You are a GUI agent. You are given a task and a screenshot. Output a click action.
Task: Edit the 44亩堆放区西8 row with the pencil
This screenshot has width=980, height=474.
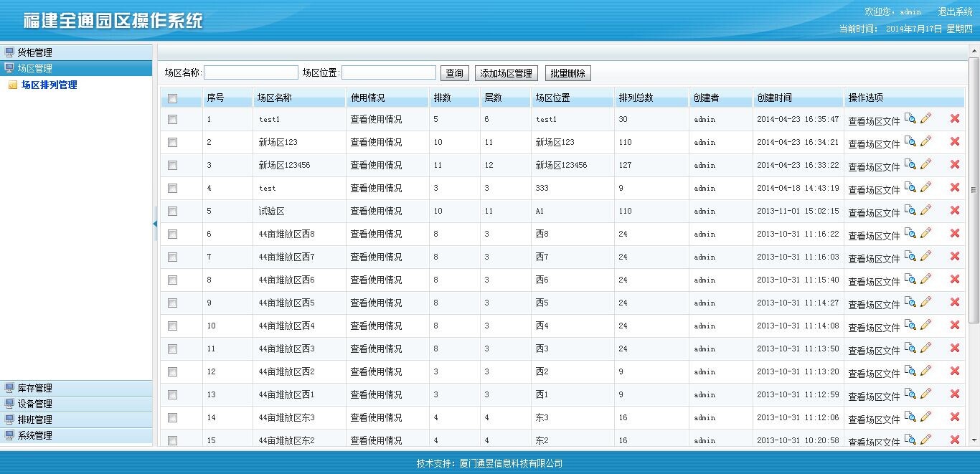click(x=925, y=234)
